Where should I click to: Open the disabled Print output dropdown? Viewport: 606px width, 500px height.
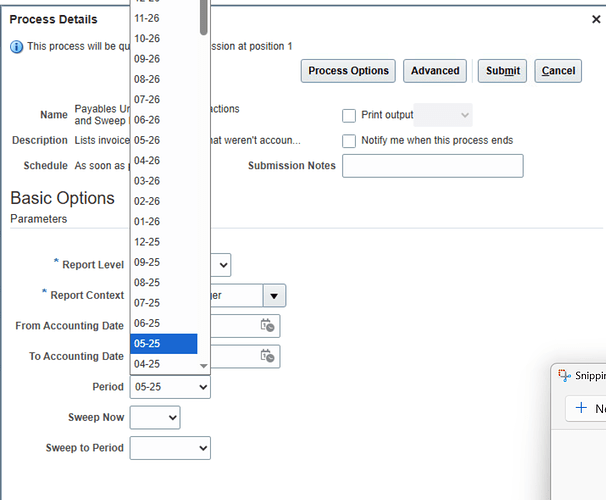click(443, 115)
